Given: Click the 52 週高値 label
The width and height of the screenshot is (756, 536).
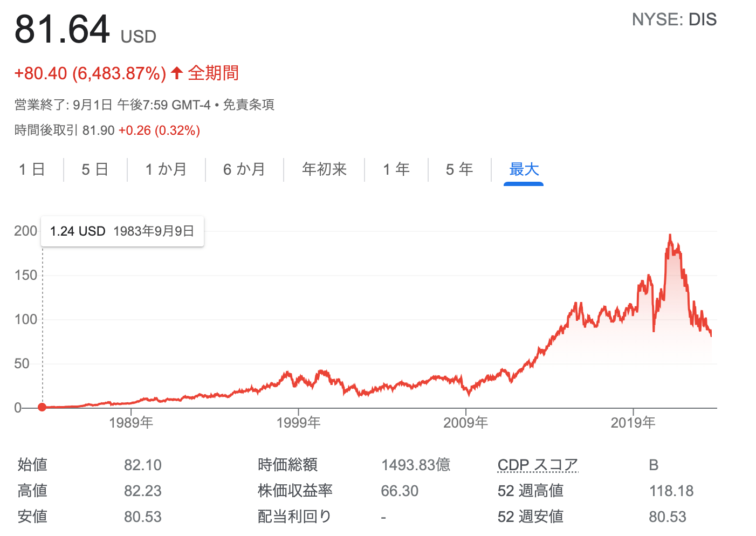Looking at the screenshot, I should [531, 491].
